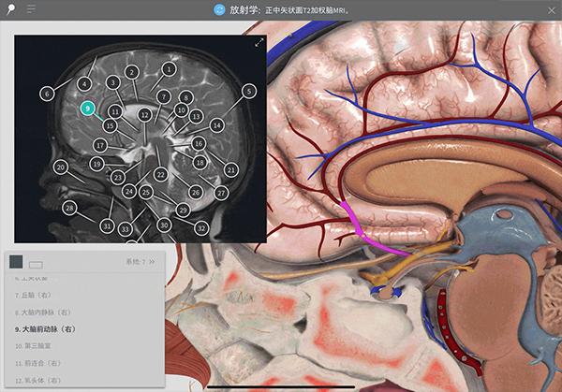Open the list menu icon in top bar
Screen dimensions: 562x392
[32, 9]
